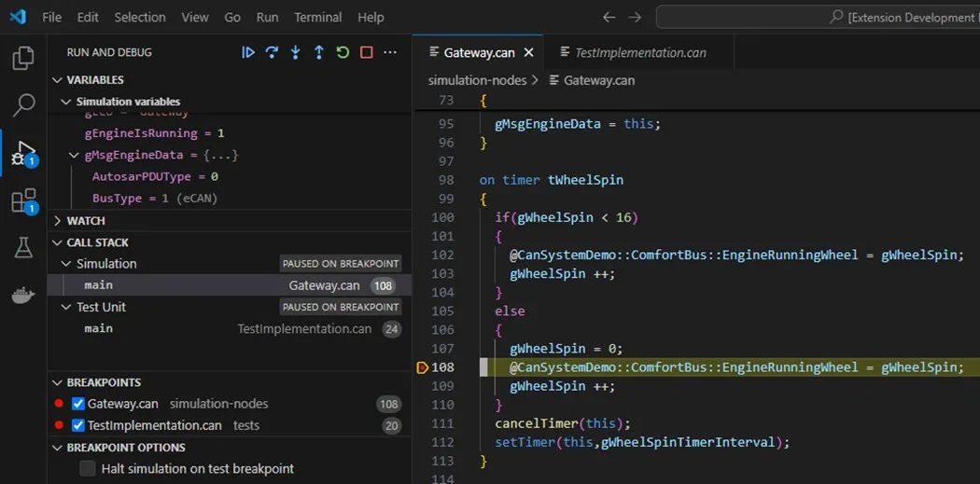
Task: Click the Step Out debug icon
Action: point(319,52)
